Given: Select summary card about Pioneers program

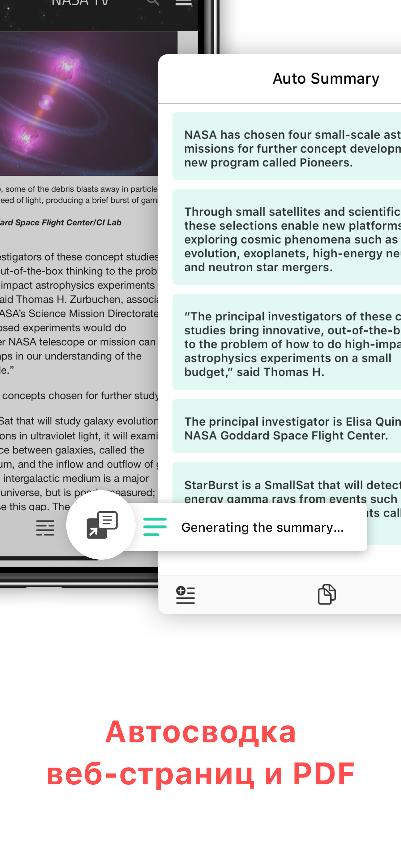Looking at the screenshot, I should [286, 147].
